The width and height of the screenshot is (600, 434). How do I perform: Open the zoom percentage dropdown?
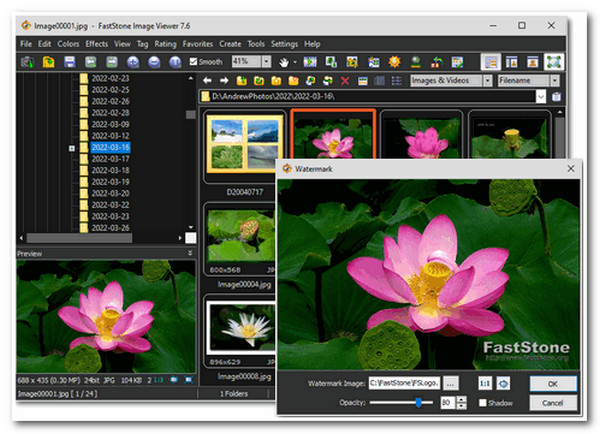pos(267,62)
